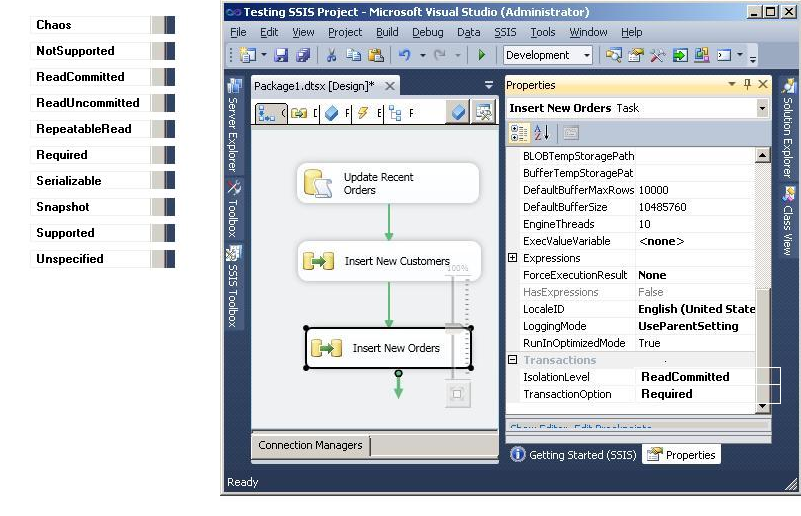Screen dimensions: 801x516
Task: Open the File menu
Action: (239, 32)
